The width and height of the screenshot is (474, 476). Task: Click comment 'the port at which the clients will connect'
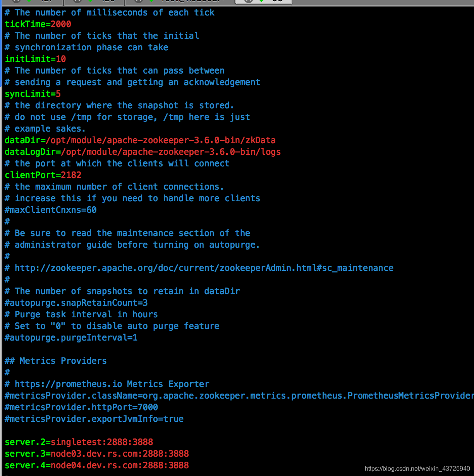coord(117,163)
